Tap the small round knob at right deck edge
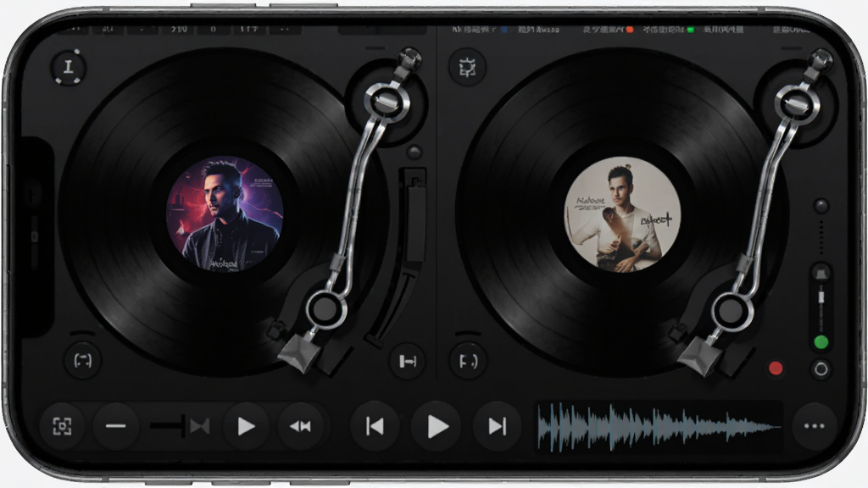 [x=821, y=206]
